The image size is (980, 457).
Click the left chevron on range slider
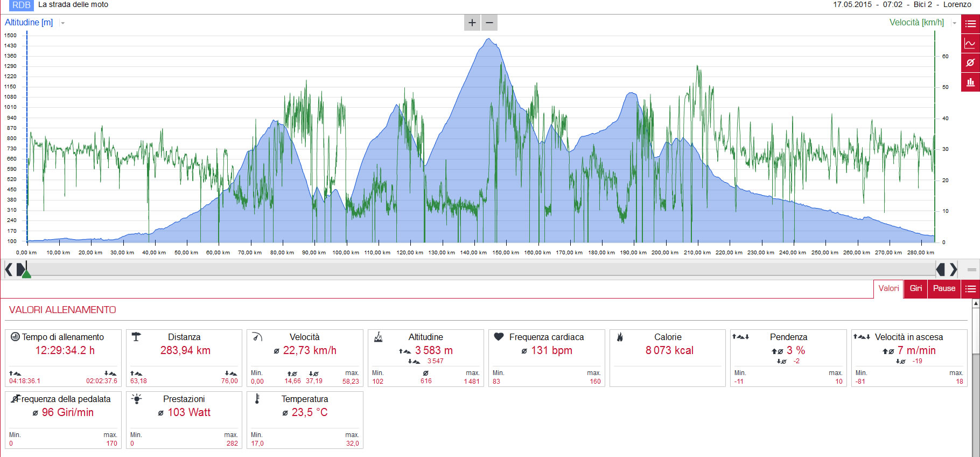[9, 269]
